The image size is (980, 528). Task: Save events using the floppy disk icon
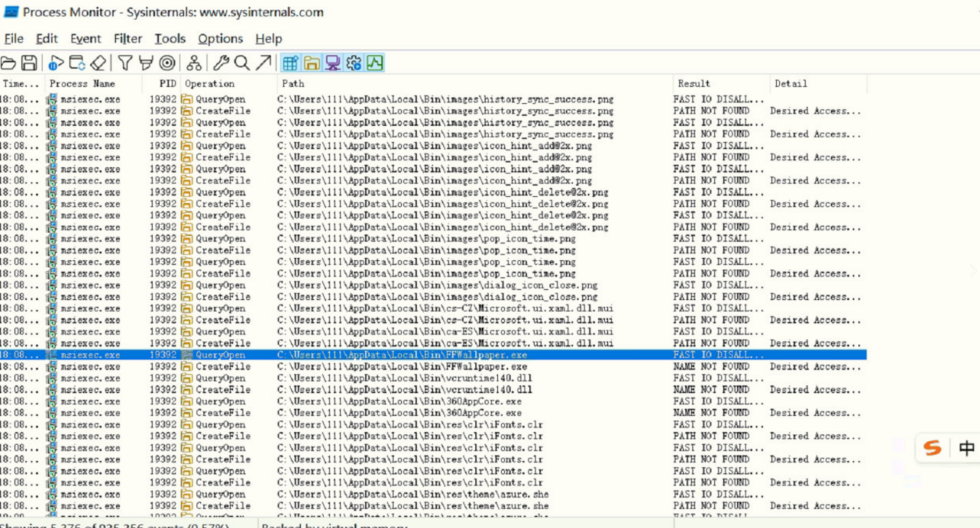click(28, 63)
